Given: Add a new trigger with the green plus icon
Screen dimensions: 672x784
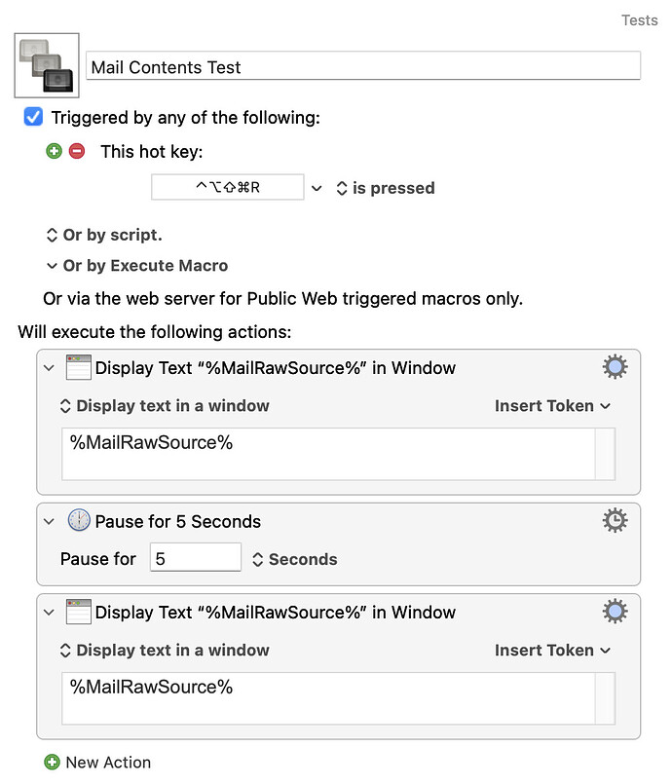Looking at the screenshot, I should [54, 152].
